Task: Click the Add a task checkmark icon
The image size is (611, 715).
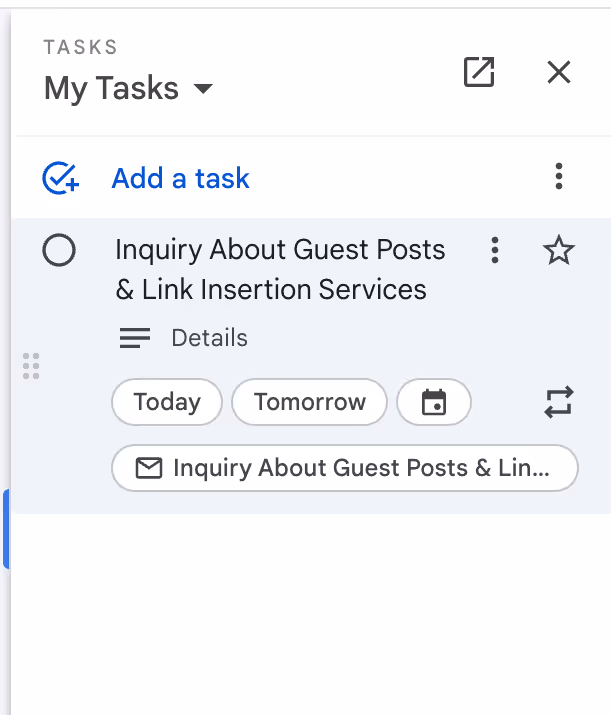Action: pos(61,178)
